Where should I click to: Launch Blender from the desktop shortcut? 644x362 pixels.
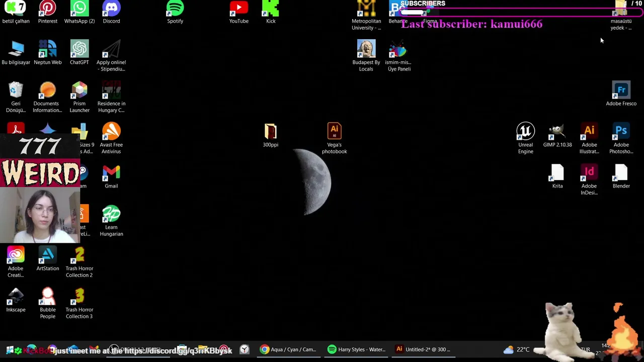[x=621, y=176]
